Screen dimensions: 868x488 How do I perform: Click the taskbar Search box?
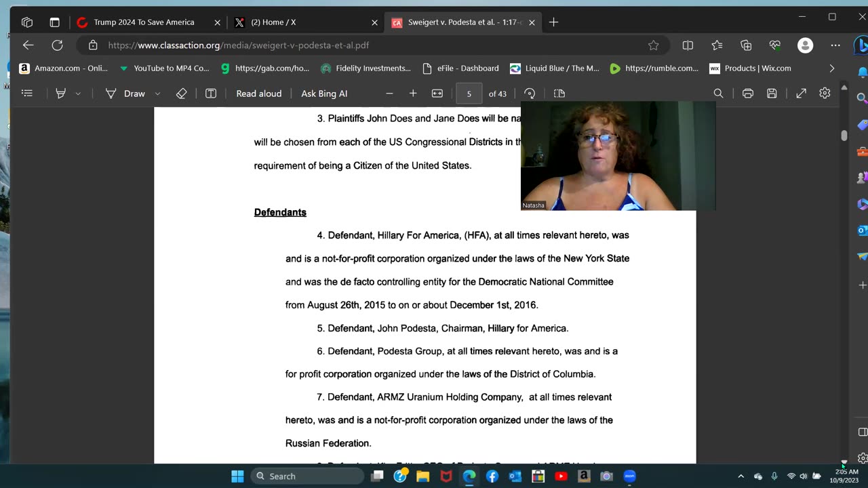[x=307, y=476]
